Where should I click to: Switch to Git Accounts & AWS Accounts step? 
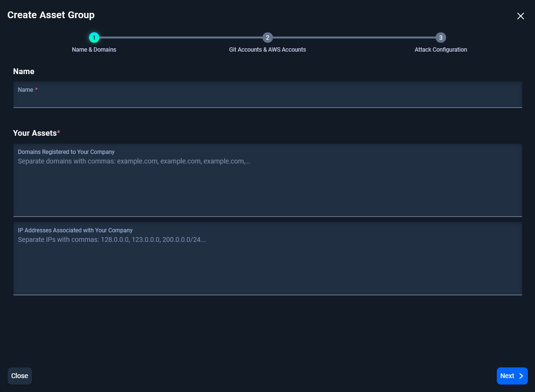pyautogui.click(x=267, y=50)
